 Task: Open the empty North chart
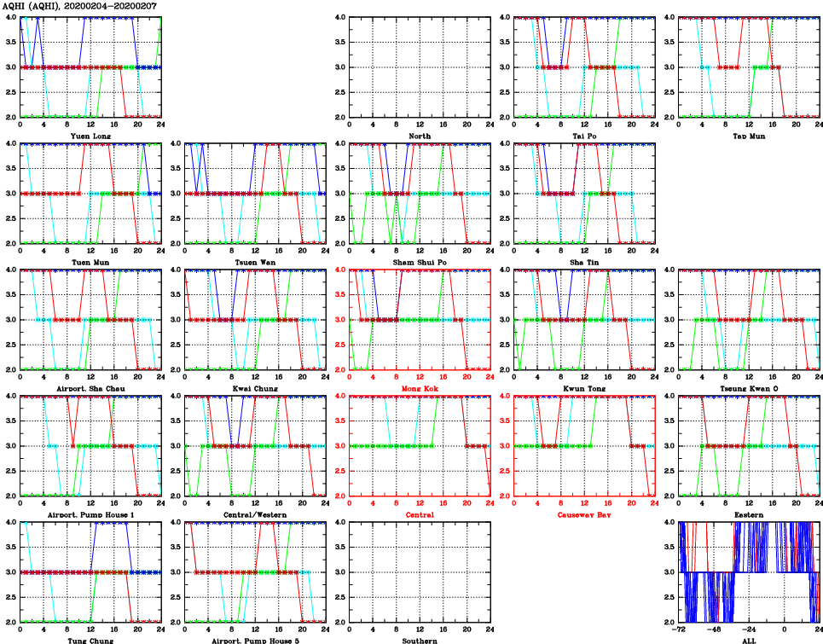coord(420,67)
